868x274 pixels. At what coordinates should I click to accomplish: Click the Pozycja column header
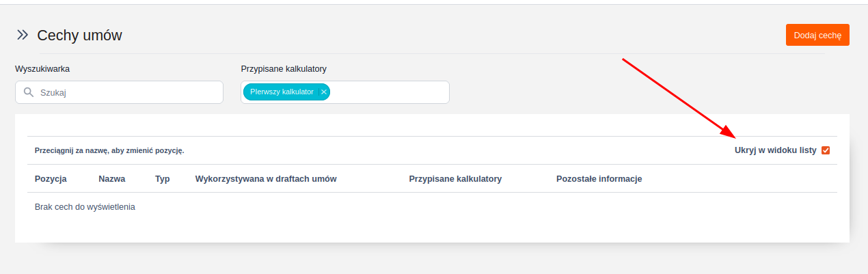pos(51,179)
